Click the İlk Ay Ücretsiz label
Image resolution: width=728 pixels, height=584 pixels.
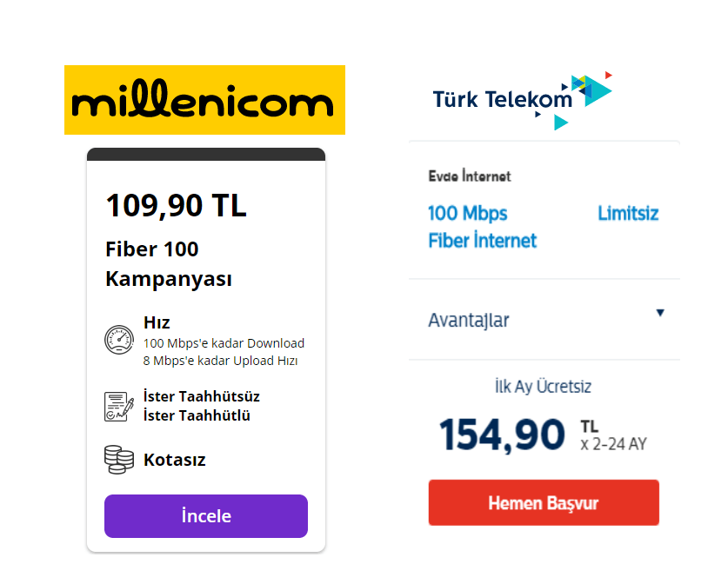pyautogui.click(x=543, y=387)
